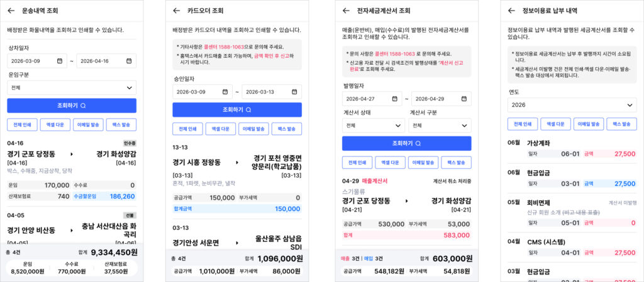
Task: Return from 전자세금계산서 조회 via back arrow
Action: coord(346,11)
